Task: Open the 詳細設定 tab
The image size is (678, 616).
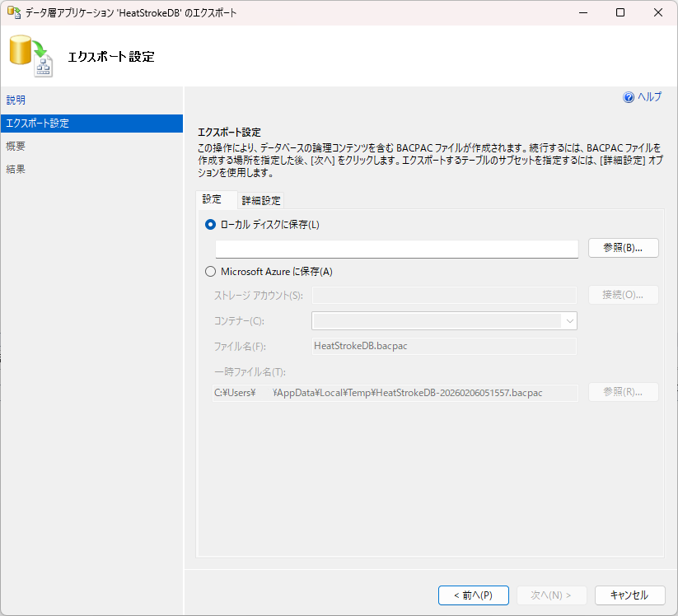Action: [261, 200]
